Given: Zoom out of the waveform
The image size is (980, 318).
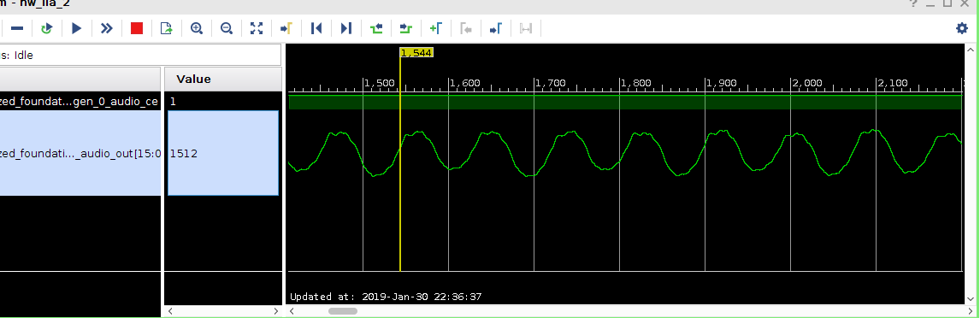Looking at the screenshot, I should 227,28.
